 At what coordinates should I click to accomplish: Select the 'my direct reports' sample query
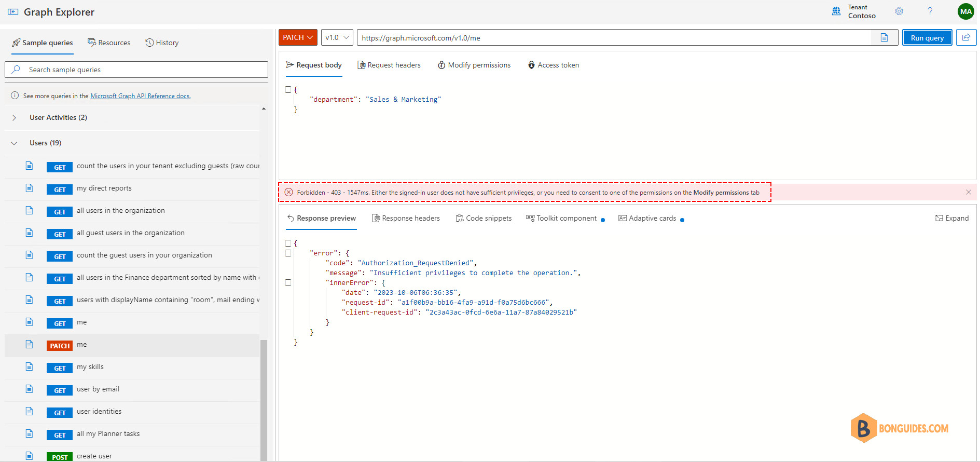(x=132, y=189)
